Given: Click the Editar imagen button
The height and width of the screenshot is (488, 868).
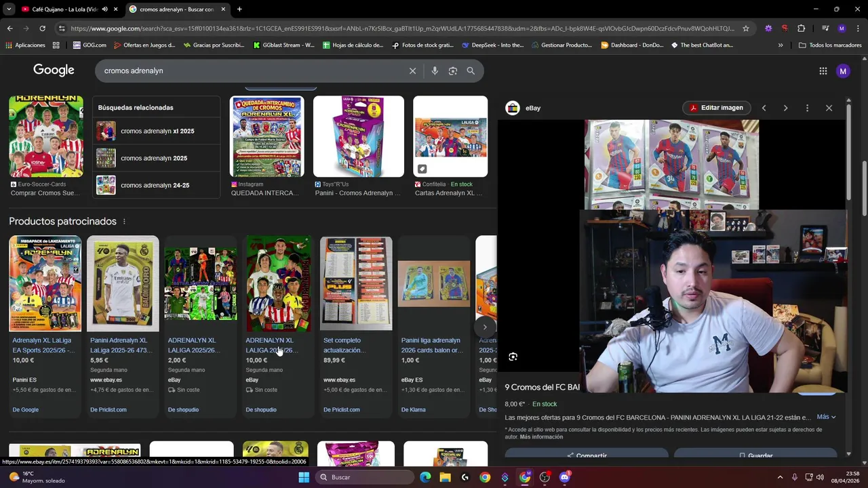Looking at the screenshot, I should [x=716, y=108].
